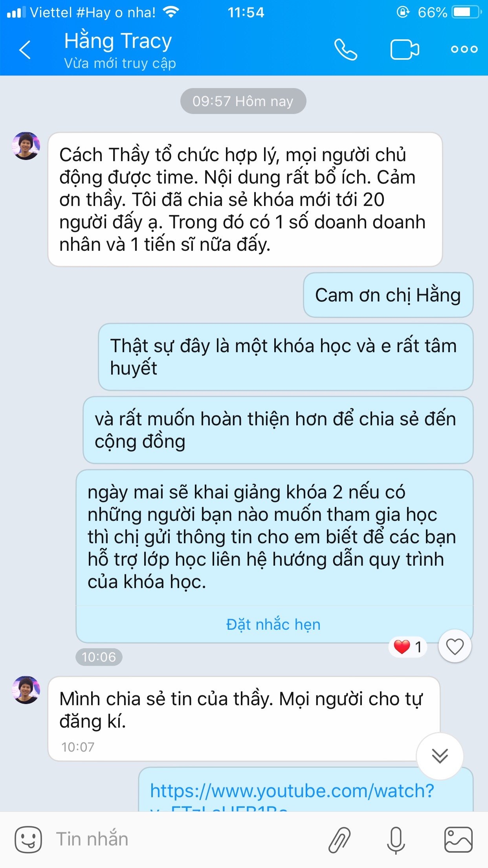This screenshot has height=868, width=488.
Task: Tap the red heart reaction count
Action: tap(408, 647)
